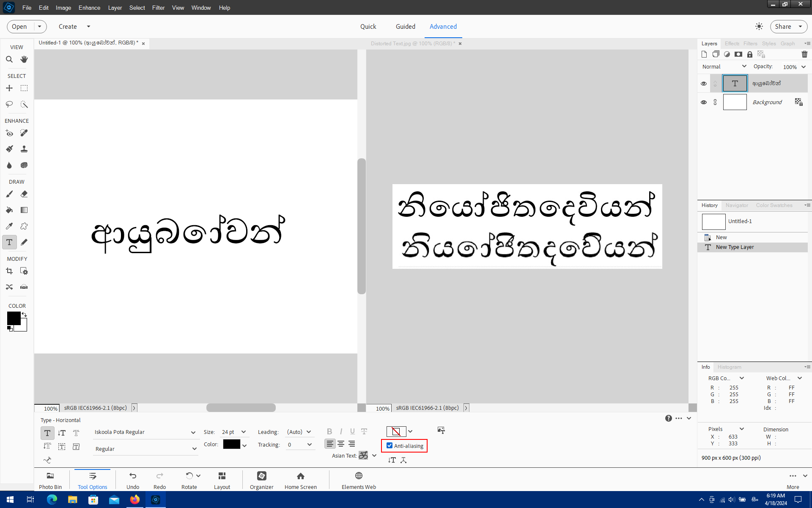The image size is (812, 508).
Task: Select the Lasso tool
Action: coord(9,104)
